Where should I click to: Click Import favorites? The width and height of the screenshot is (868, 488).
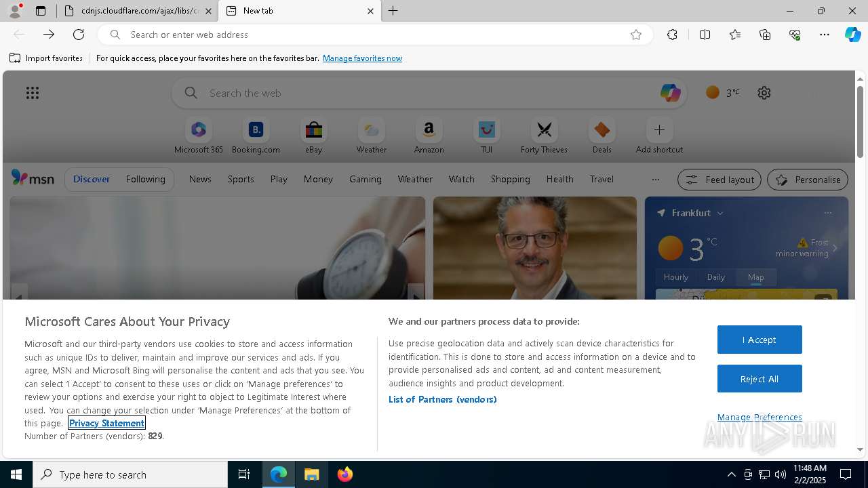pos(46,58)
